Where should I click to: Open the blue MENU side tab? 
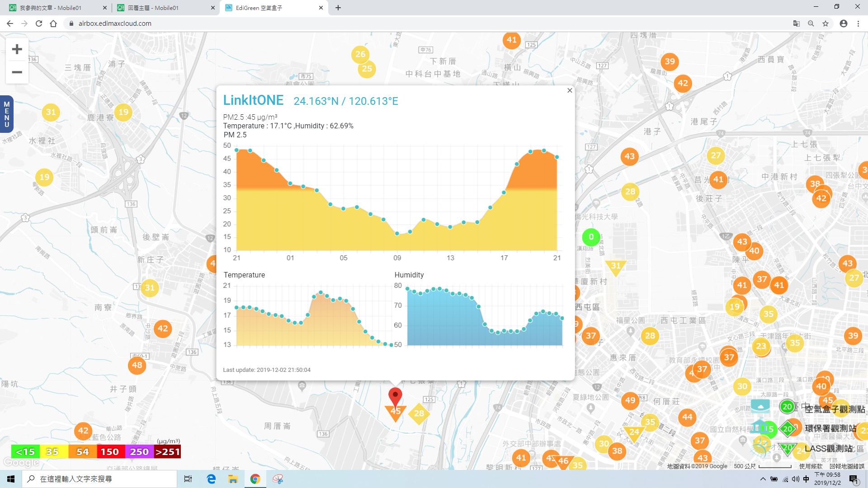7,114
